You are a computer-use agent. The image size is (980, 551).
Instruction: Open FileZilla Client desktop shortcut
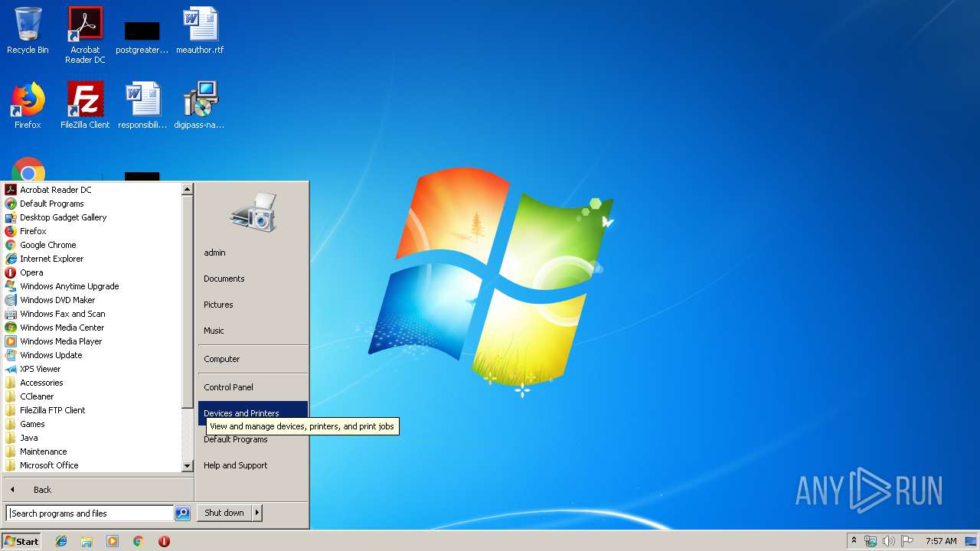[x=85, y=106]
